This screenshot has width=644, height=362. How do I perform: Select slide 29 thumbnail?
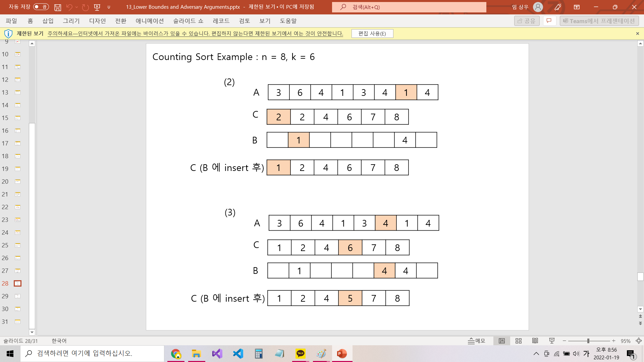[x=17, y=296]
